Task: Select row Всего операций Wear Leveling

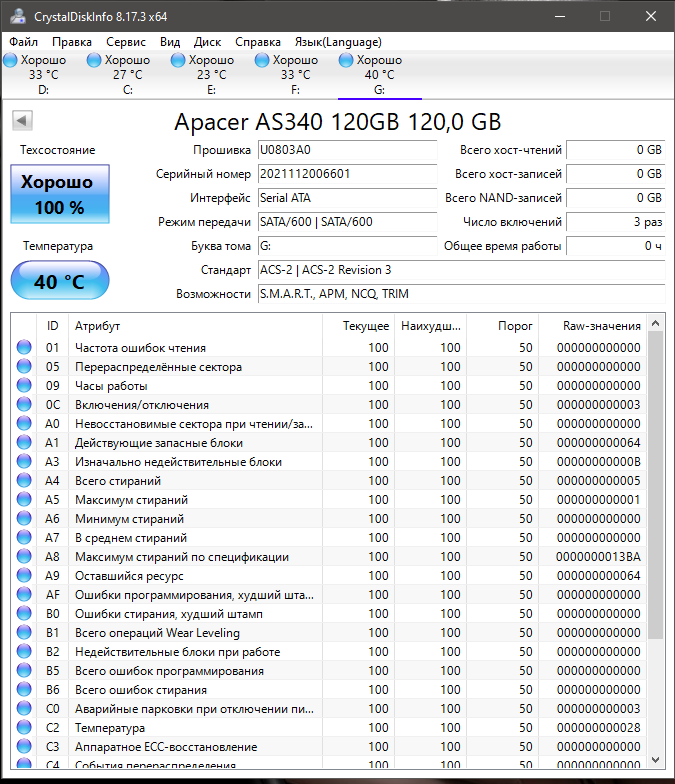Action: point(328,632)
